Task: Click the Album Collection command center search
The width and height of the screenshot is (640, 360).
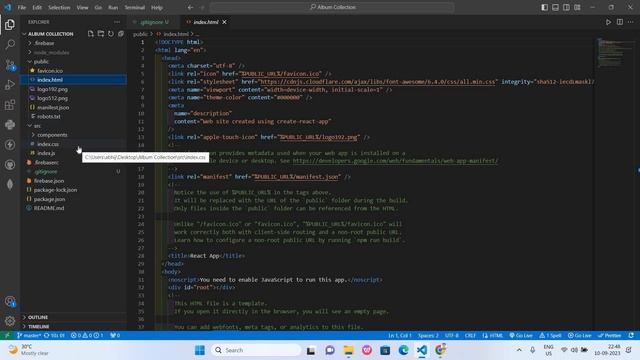Action: (x=332, y=7)
